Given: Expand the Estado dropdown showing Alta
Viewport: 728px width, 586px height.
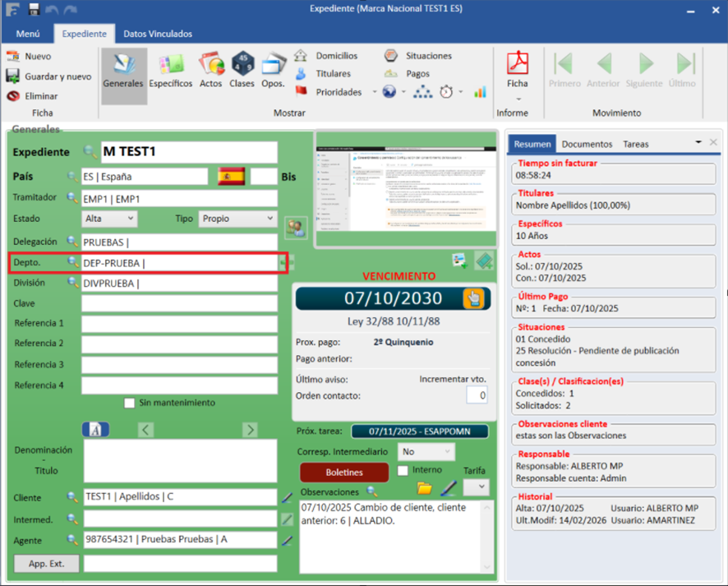Looking at the screenshot, I should click(110, 219).
